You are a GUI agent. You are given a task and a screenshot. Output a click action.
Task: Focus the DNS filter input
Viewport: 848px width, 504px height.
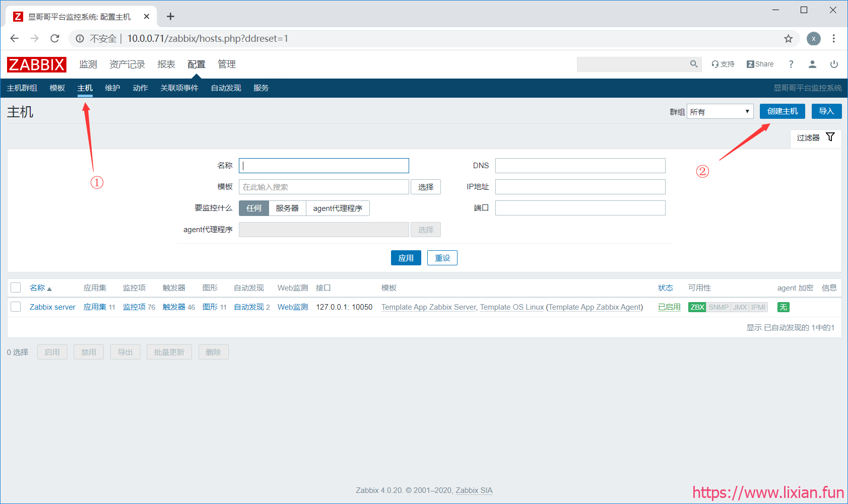pos(580,166)
